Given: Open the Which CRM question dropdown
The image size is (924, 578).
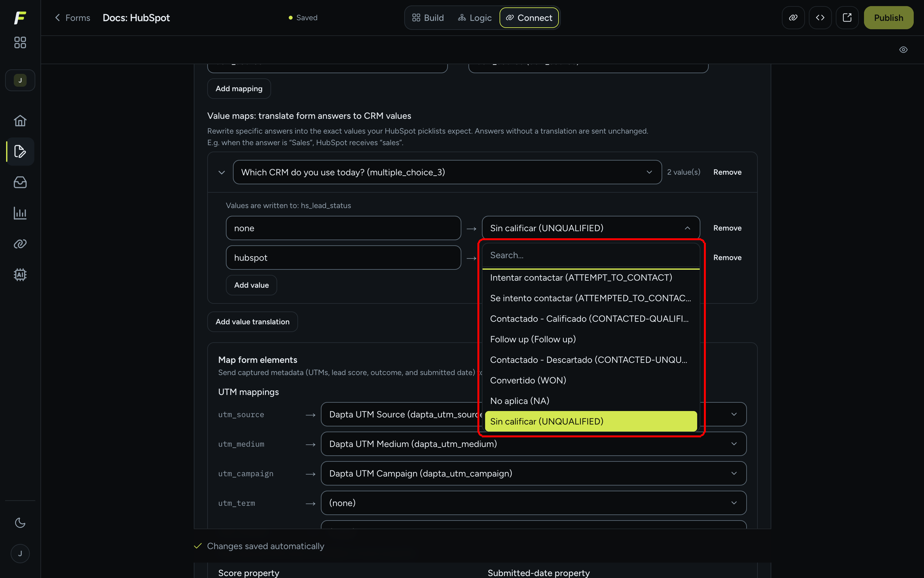Looking at the screenshot, I should click(x=447, y=172).
